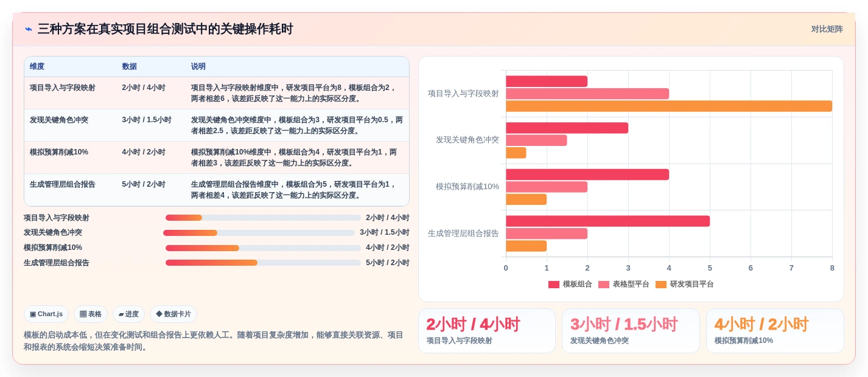The width and height of the screenshot is (868, 377).
Task: Click chart axis label 生成管理层组合报告
Action: click(x=463, y=233)
